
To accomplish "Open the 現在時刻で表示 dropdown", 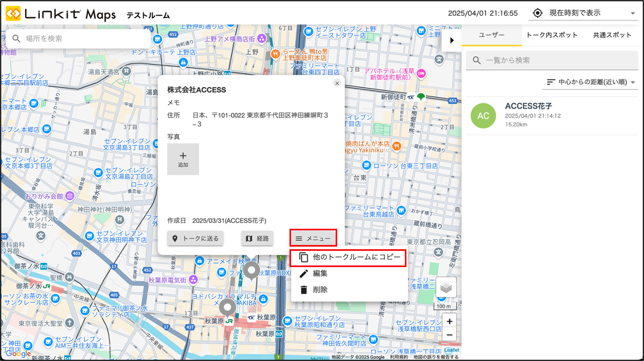I will (584, 13).
